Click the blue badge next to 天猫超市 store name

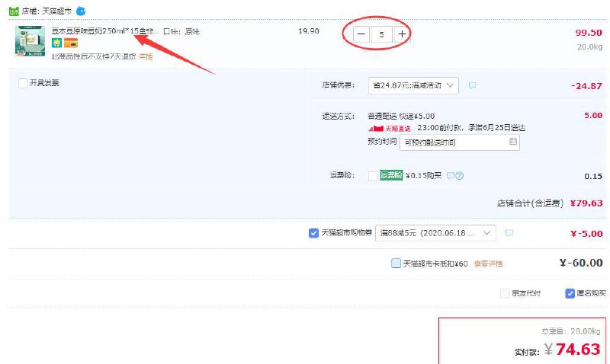point(81,11)
